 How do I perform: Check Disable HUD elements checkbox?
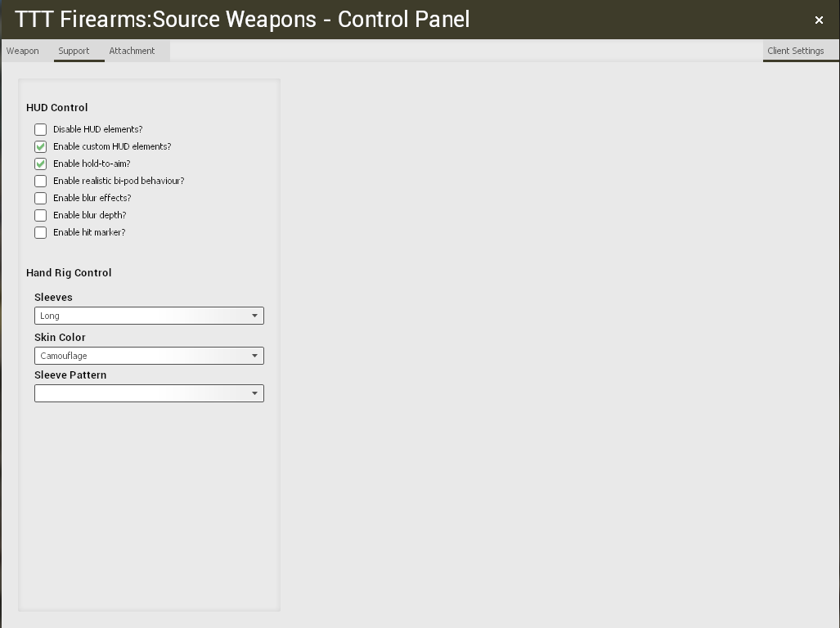40,129
